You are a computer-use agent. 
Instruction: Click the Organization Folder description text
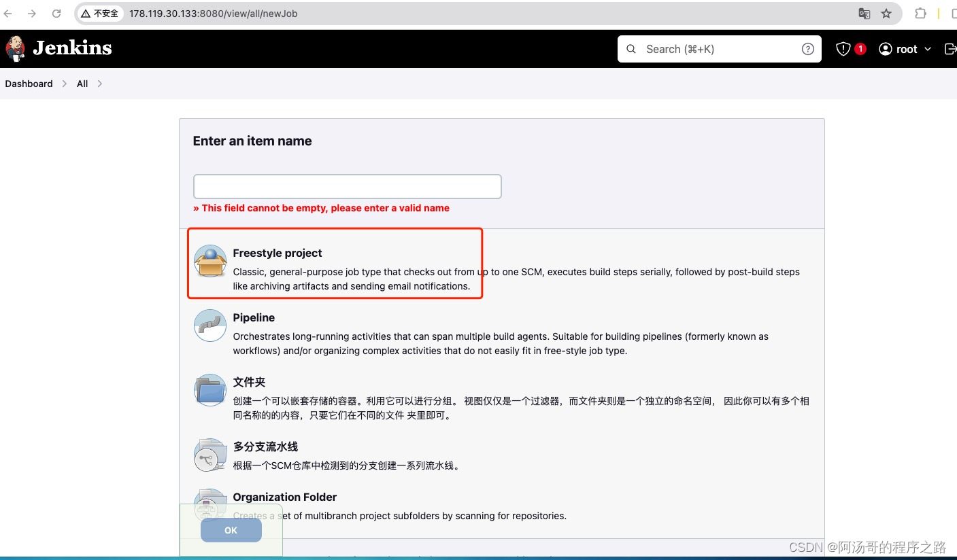(x=399, y=516)
